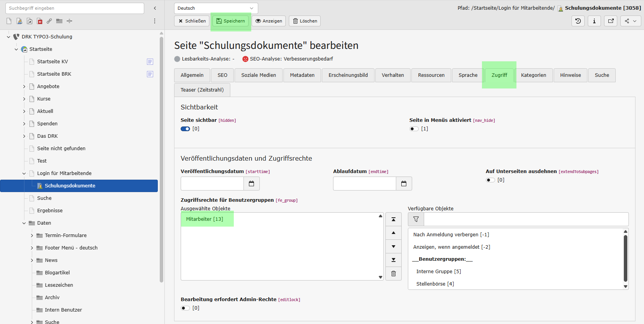Click filter icon of Verfügbare Objekte

[416, 219]
